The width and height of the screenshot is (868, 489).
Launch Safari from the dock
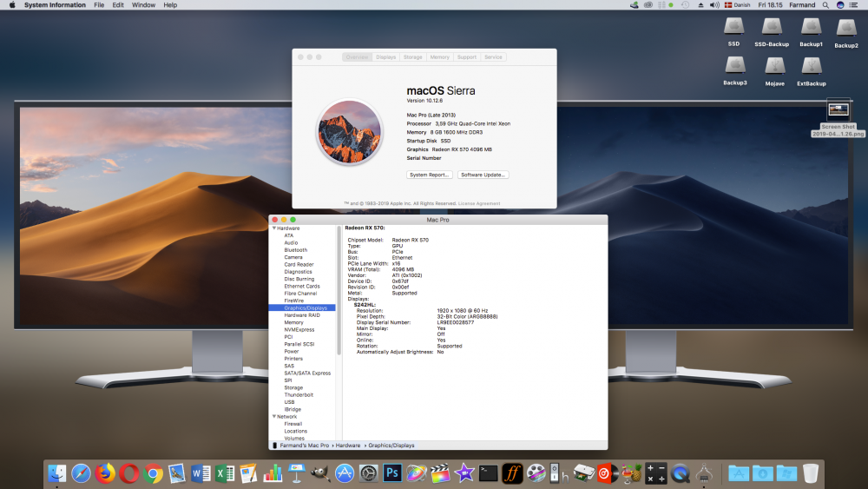(81, 473)
